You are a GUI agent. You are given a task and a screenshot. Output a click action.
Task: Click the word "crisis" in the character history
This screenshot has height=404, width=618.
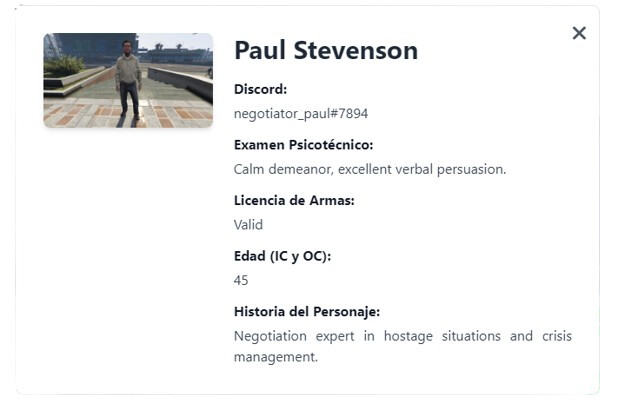pos(555,336)
